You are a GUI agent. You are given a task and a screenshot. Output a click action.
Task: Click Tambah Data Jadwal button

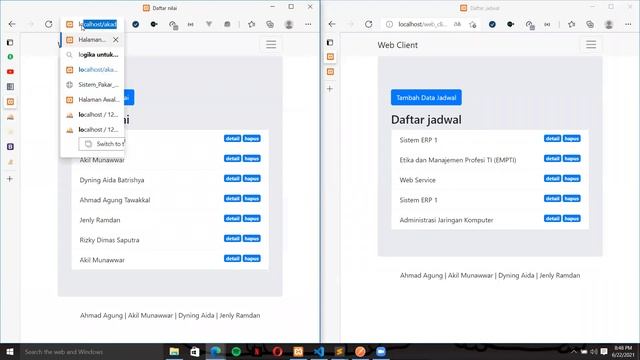coord(426,98)
